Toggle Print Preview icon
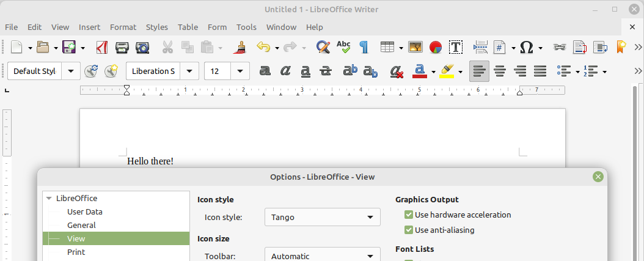Screen dimensions: 644x261 pyautogui.click(x=142, y=47)
